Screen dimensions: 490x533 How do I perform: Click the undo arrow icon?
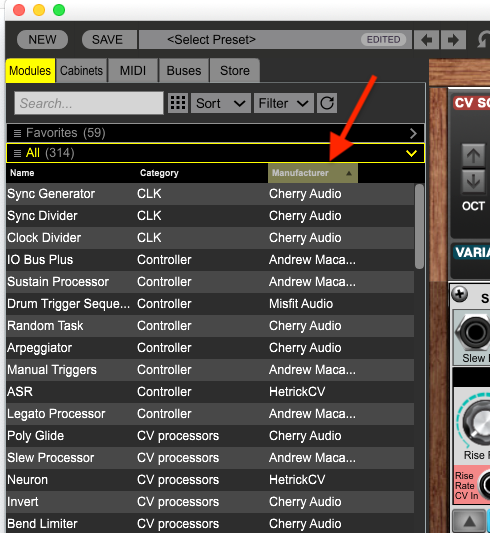484,40
